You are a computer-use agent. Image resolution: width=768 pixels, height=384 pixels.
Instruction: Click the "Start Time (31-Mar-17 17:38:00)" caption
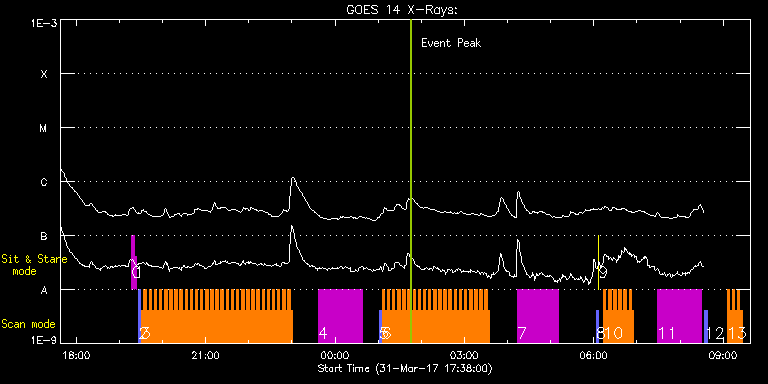click(x=405, y=368)
